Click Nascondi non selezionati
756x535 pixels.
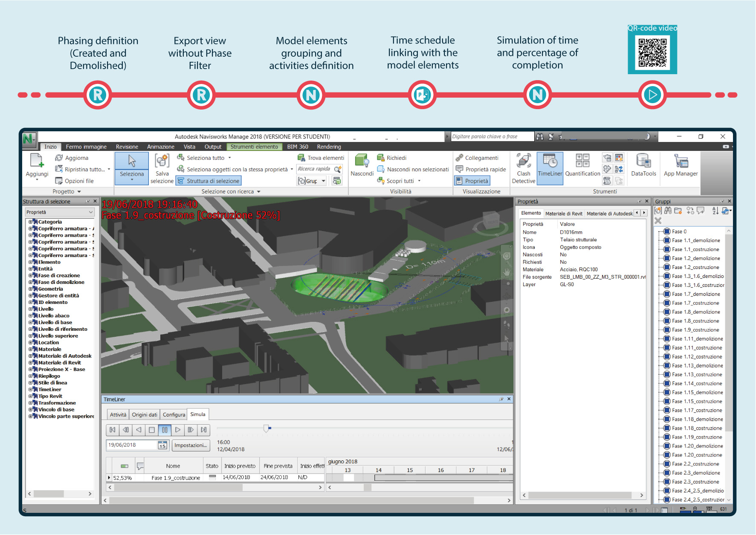(413, 169)
